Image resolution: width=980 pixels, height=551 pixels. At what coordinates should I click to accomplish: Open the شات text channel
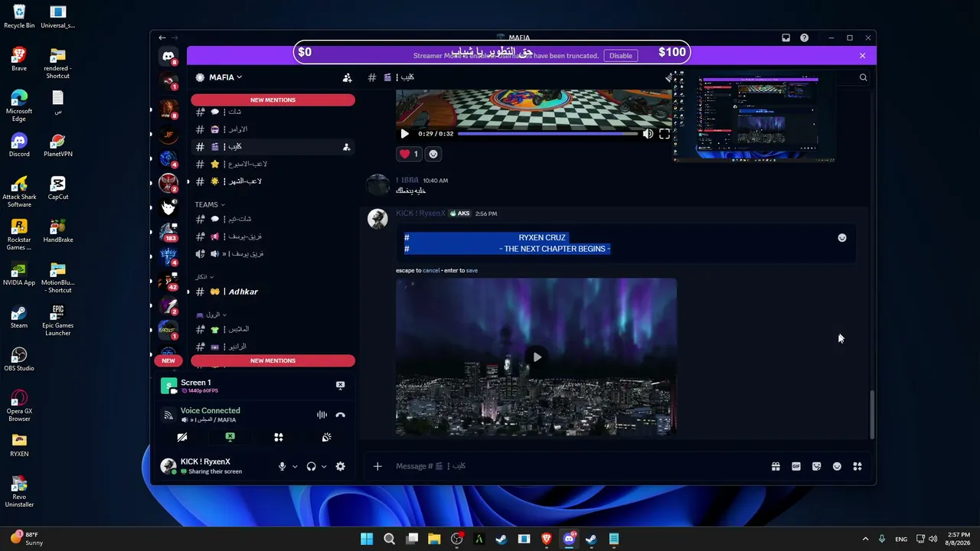(x=273, y=112)
